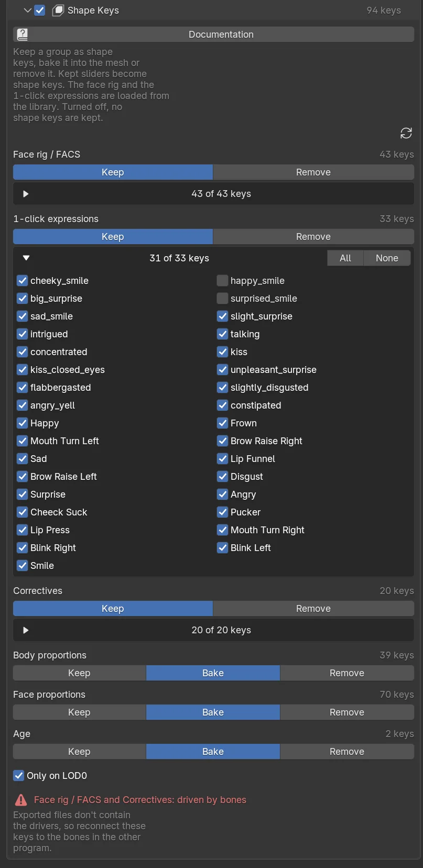
Task: Click the Shape Keys mesh icon
Action: coord(58,10)
